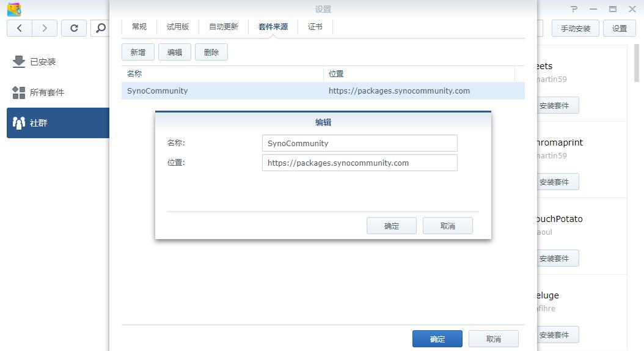Image resolution: width=644 pixels, height=351 pixels.
Task: Click the 名称 column header
Action: tap(222, 74)
